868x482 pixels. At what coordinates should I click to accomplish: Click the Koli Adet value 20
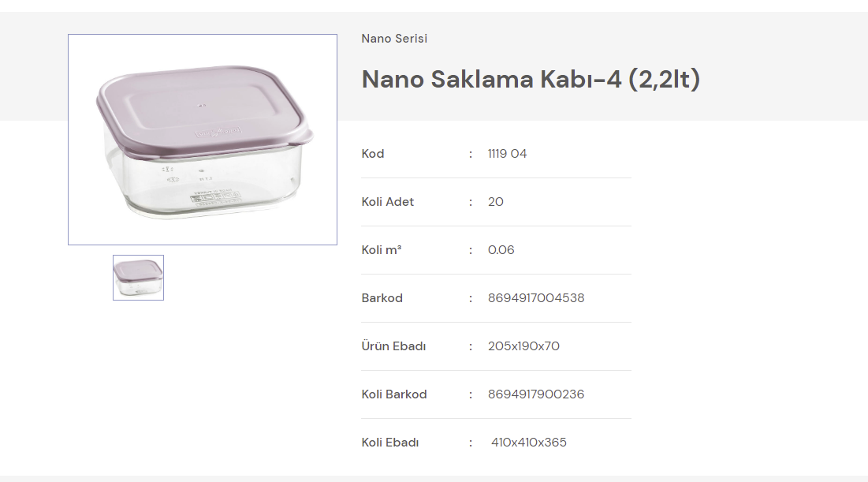pos(496,202)
